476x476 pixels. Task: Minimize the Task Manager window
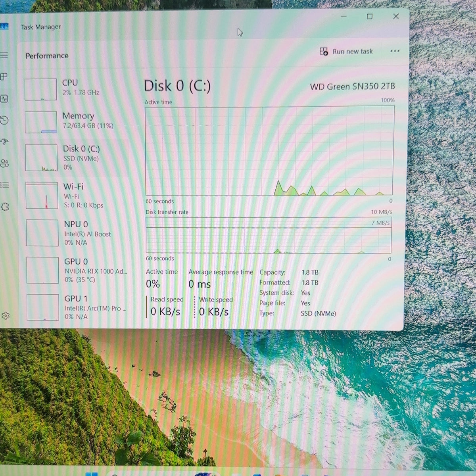344,16
